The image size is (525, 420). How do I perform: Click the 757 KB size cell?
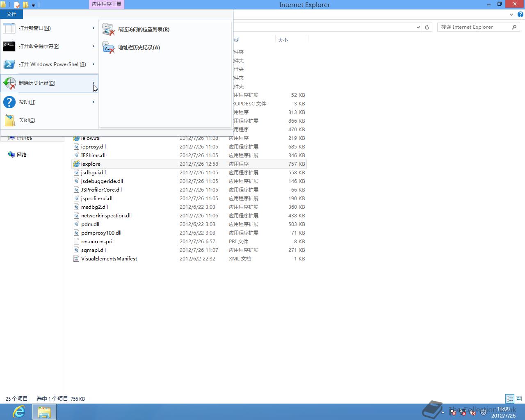(297, 164)
